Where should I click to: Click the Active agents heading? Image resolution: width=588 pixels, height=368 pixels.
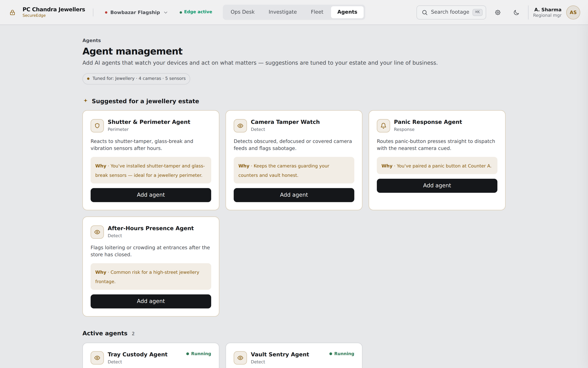pyautogui.click(x=105, y=333)
